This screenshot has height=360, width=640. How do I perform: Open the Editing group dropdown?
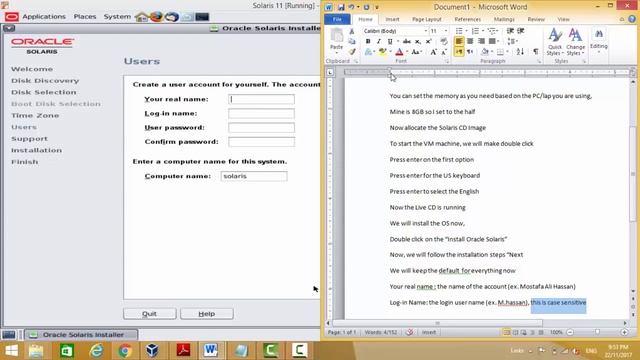pyautogui.click(x=599, y=42)
